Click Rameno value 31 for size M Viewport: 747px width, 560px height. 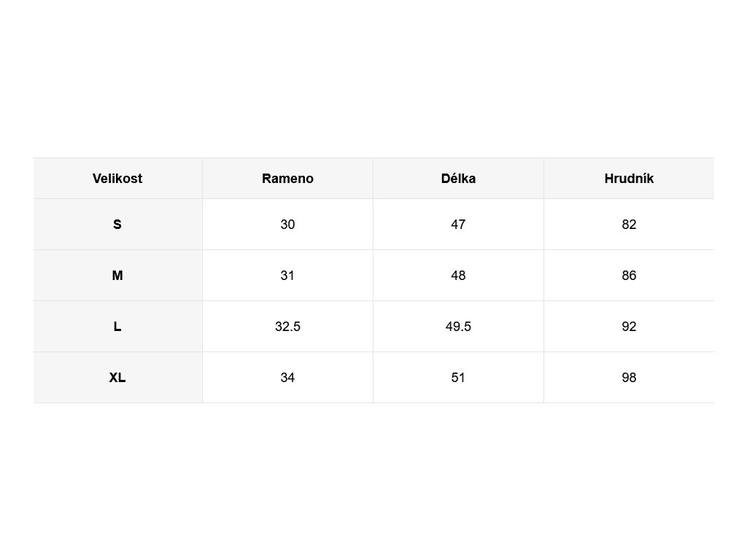coord(287,276)
